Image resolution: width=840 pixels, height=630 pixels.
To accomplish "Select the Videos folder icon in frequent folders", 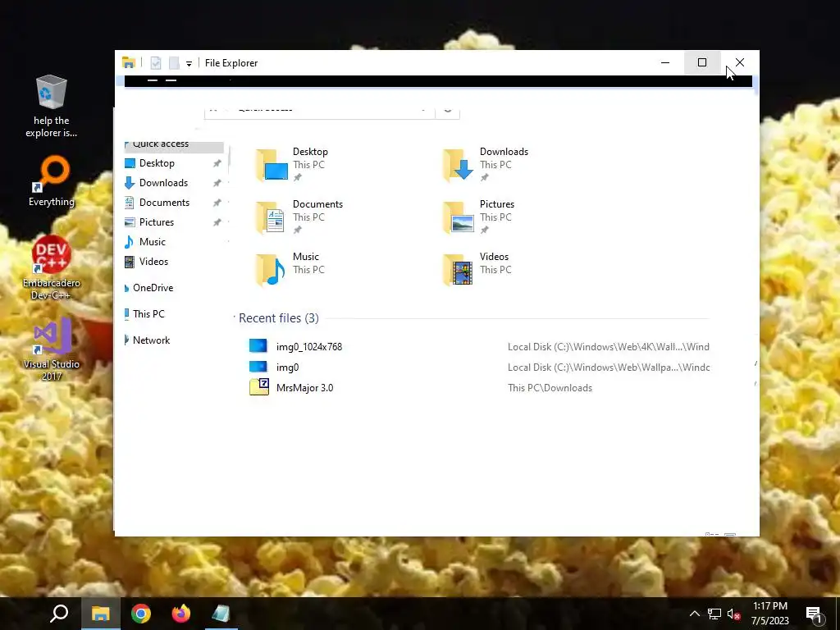I will coord(458,269).
